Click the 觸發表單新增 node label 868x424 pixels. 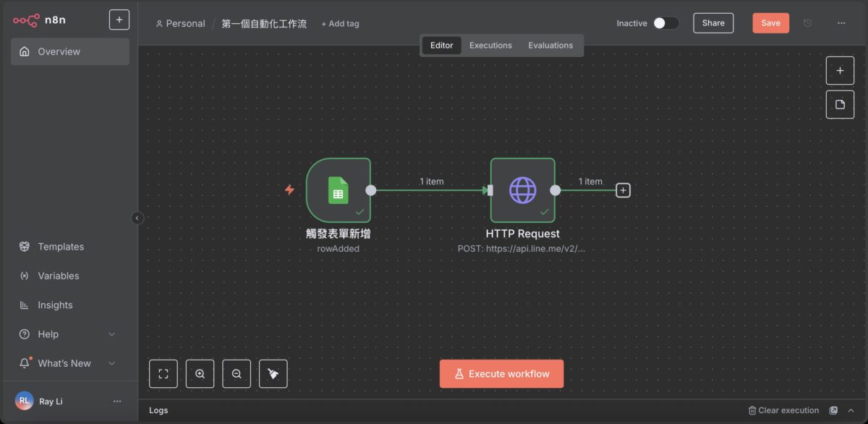pos(339,234)
